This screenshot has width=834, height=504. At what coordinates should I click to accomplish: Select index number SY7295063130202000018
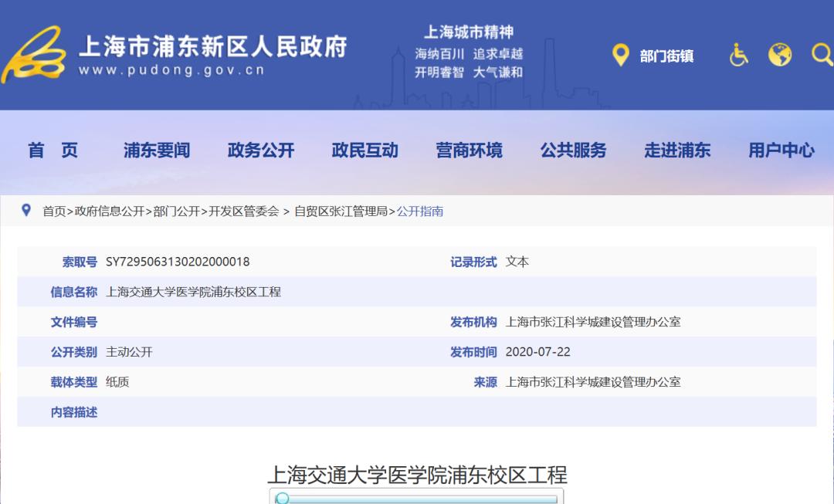pos(178,262)
